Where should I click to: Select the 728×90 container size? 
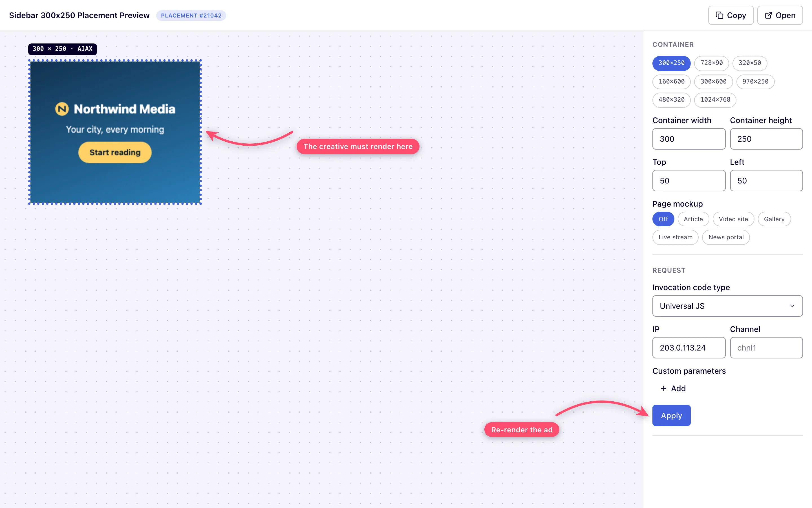711,63
